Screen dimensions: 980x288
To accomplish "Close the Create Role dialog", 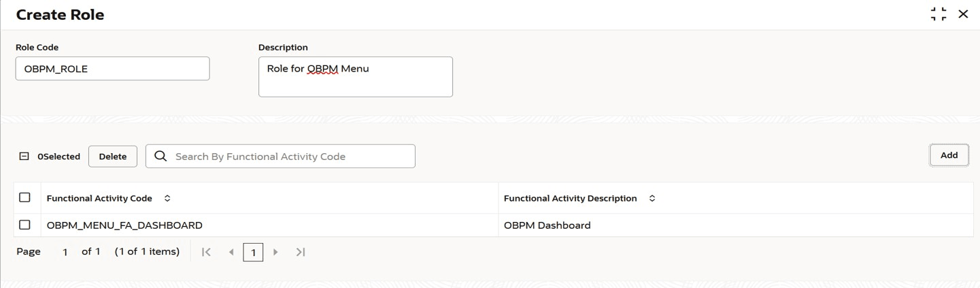I will pyautogui.click(x=963, y=14).
